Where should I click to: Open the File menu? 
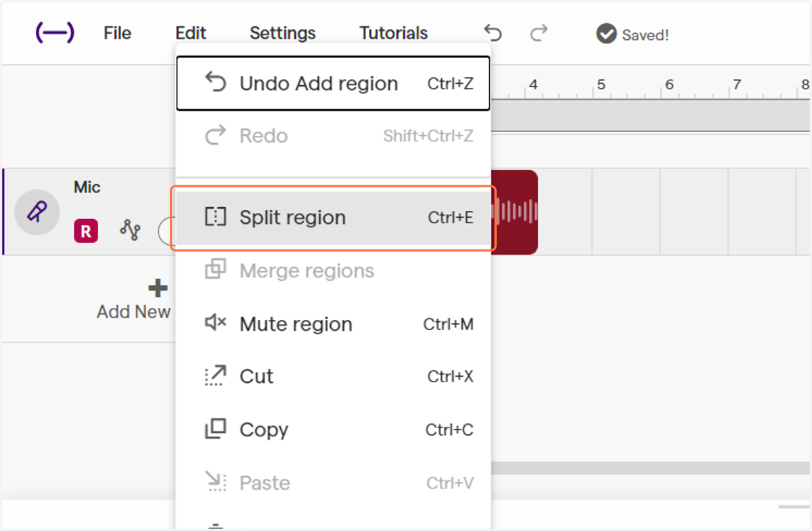117,33
